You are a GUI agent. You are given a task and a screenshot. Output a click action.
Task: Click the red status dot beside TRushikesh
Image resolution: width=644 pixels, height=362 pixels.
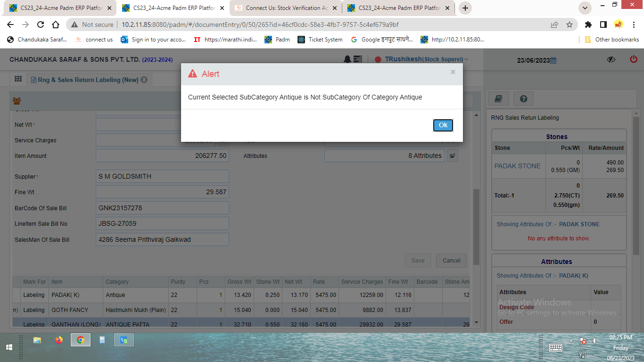coord(378,60)
